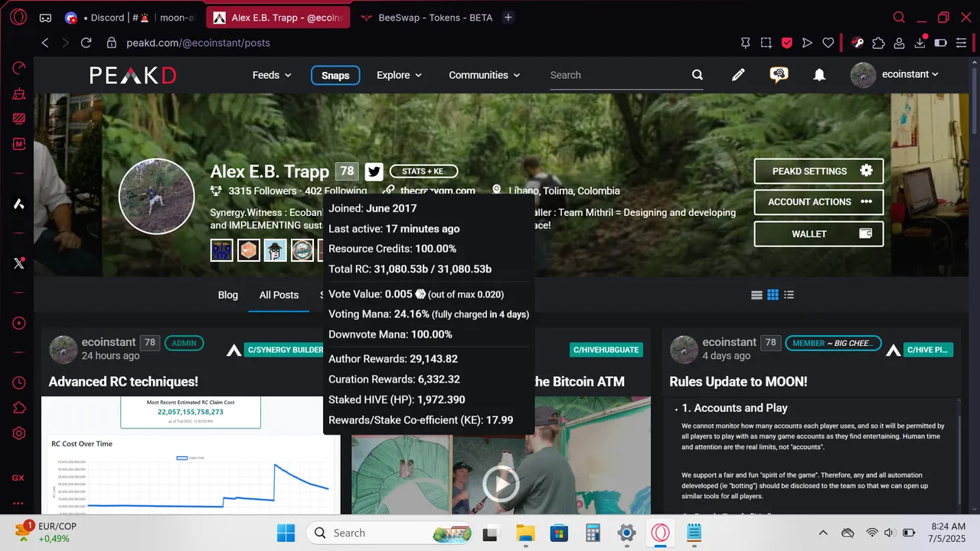Open the RC Cost Over Time chart thumbnail
The height and width of the screenshot is (551, 980).
(191, 455)
